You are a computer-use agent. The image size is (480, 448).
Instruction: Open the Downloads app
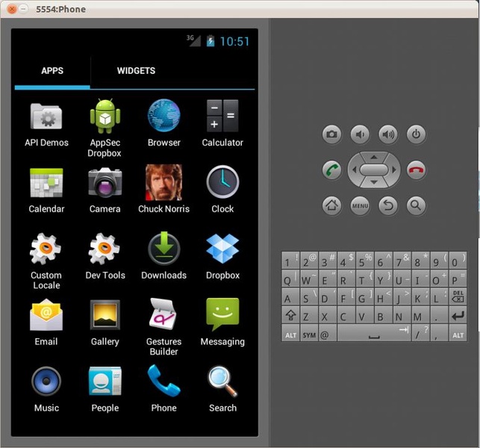[x=163, y=256]
